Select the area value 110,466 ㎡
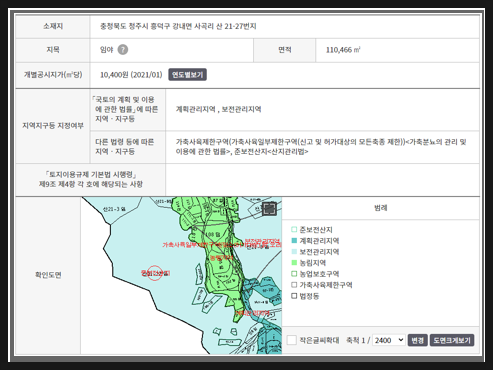 (x=343, y=50)
